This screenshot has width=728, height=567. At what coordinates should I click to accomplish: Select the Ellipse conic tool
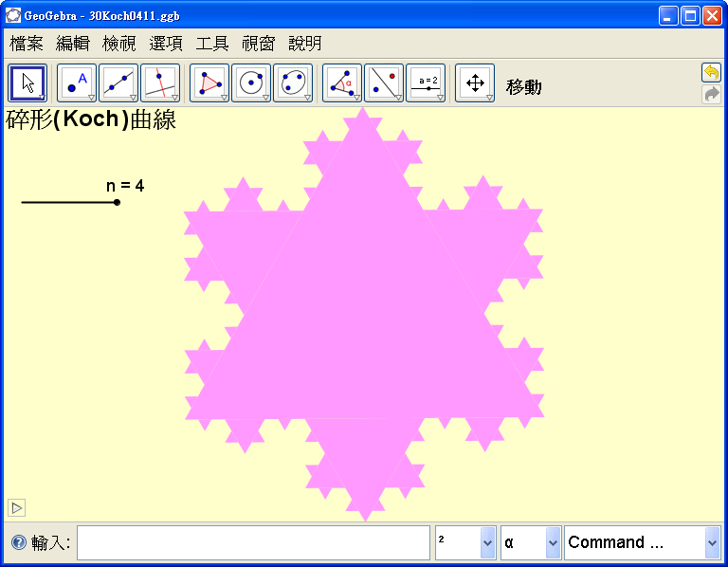(293, 83)
